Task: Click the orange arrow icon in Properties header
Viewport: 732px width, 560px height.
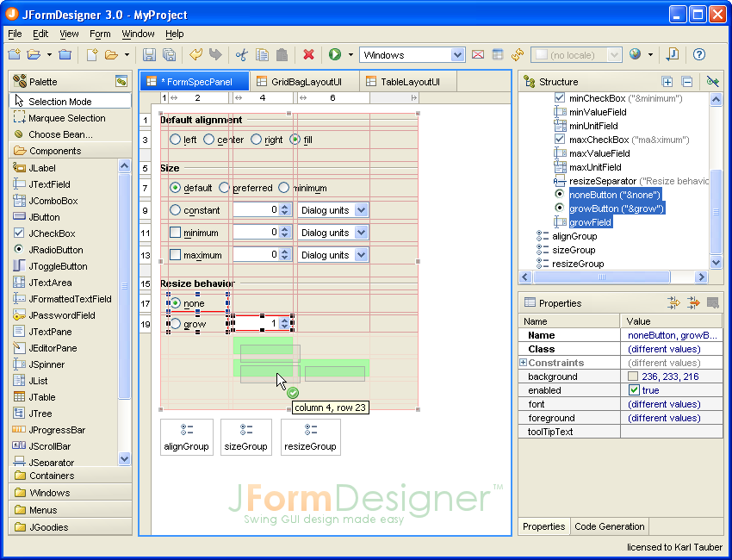Action: (x=694, y=303)
